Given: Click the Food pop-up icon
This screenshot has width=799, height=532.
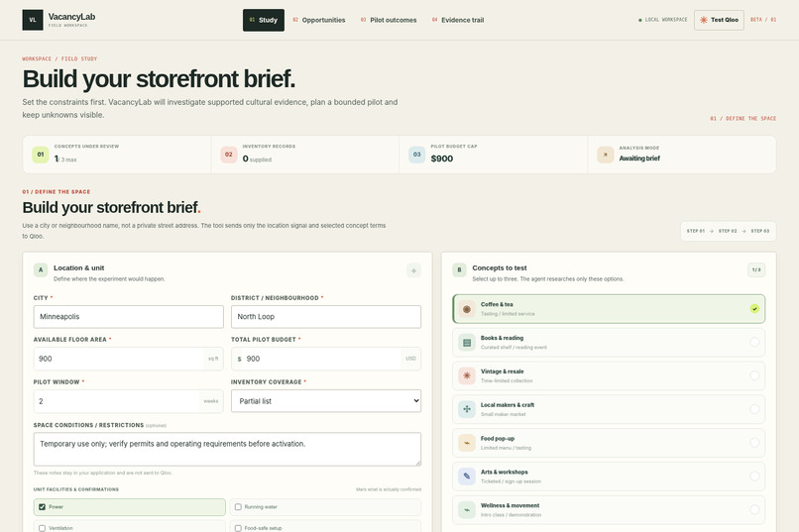Looking at the screenshot, I should [467, 443].
